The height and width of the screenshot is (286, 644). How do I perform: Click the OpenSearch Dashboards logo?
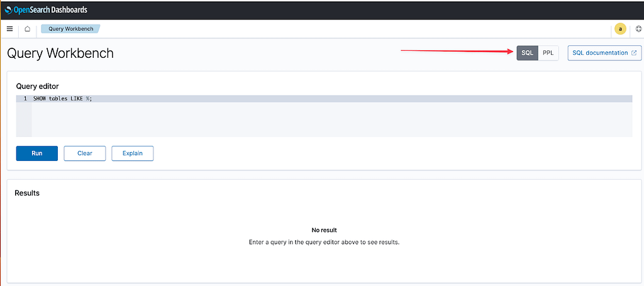point(45,10)
